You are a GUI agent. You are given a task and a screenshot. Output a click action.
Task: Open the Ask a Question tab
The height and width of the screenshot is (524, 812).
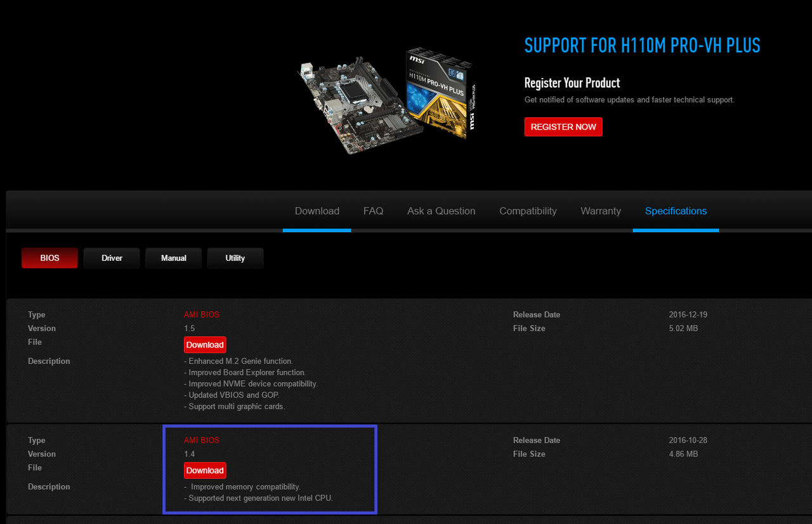pyautogui.click(x=442, y=211)
